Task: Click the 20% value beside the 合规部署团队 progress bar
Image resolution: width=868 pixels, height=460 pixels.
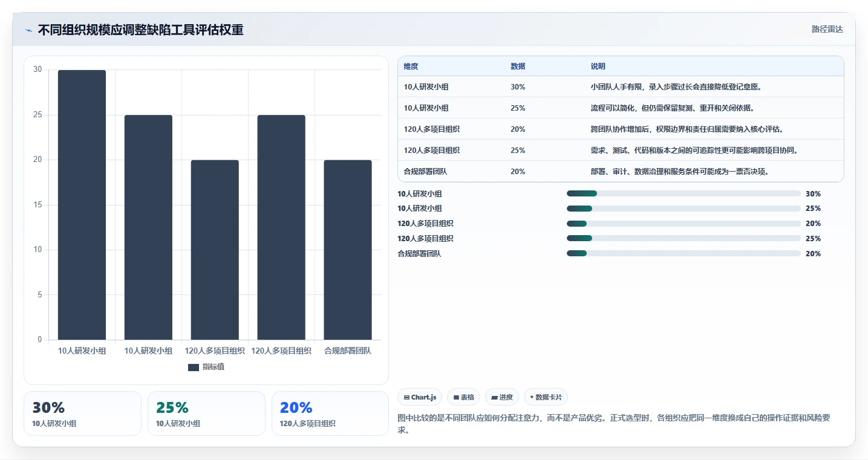Action: 813,254
